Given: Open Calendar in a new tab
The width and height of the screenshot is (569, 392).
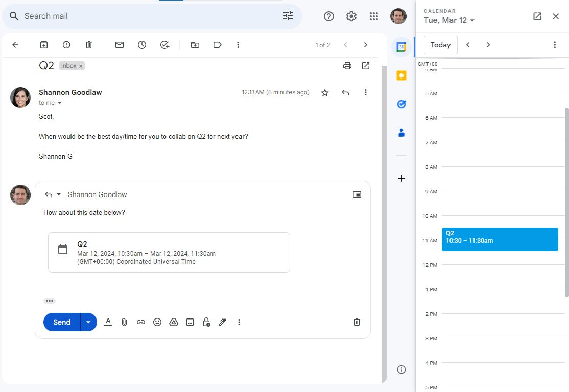Looking at the screenshot, I should [537, 16].
